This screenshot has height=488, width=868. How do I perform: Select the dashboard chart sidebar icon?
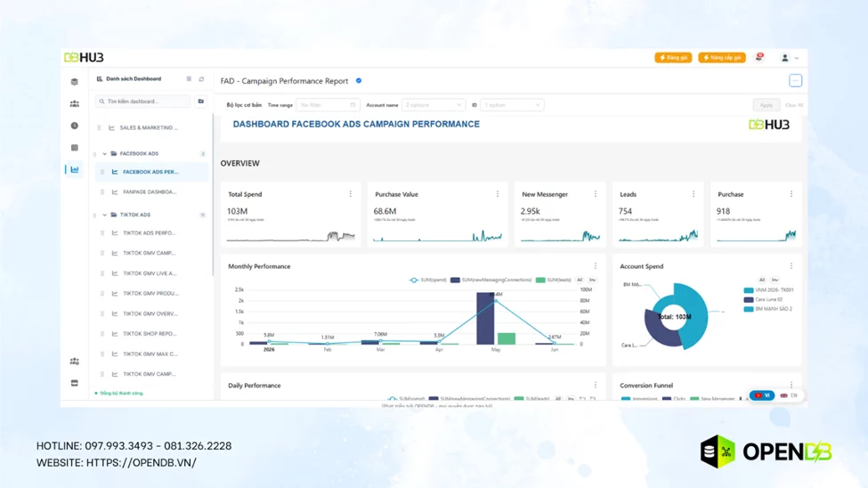pyautogui.click(x=74, y=169)
